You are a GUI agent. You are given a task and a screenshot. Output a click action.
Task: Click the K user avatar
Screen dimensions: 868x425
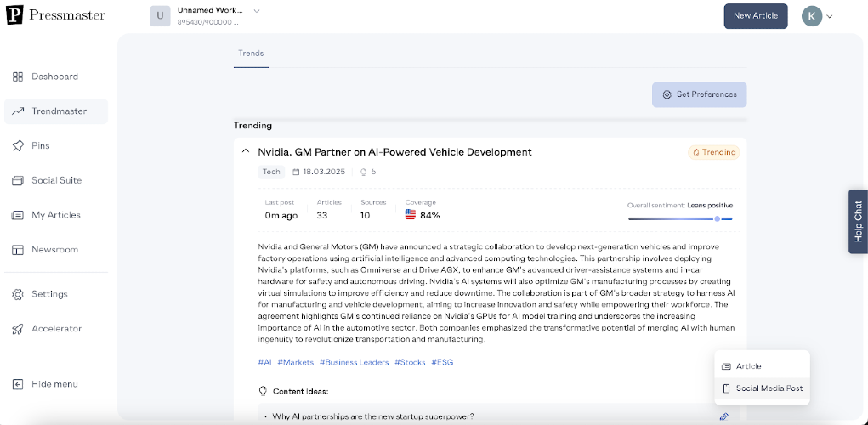812,16
